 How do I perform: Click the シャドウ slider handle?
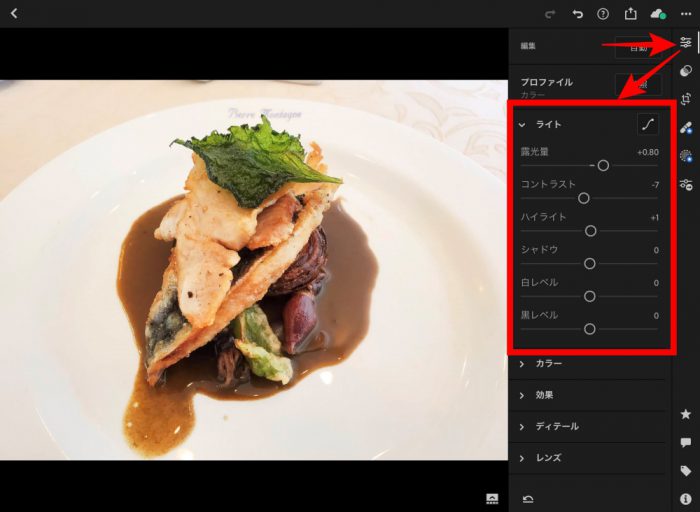[x=589, y=263]
